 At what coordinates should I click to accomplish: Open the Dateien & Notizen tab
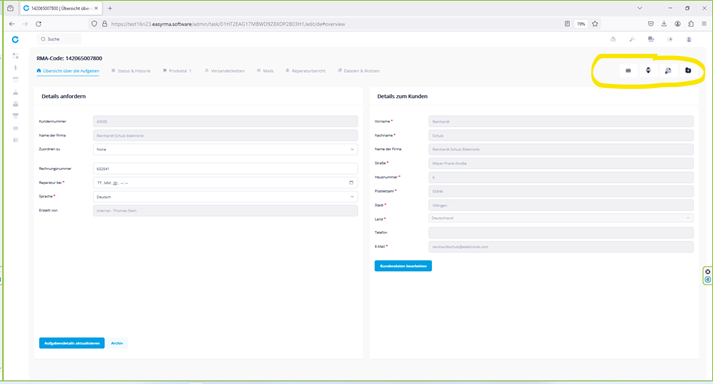click(x=359, y=71)
